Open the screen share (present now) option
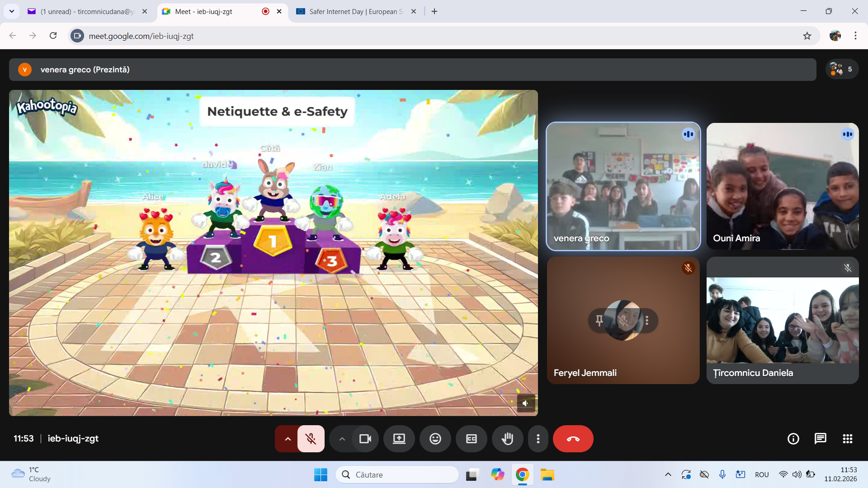The image size is (868, 488). click(399, 439)
